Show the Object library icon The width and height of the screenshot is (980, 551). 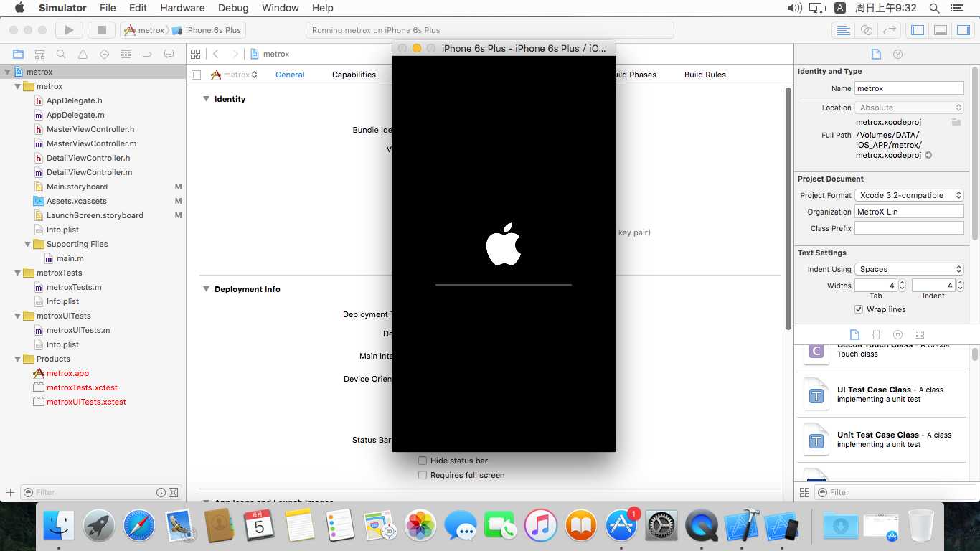(897, 334)
